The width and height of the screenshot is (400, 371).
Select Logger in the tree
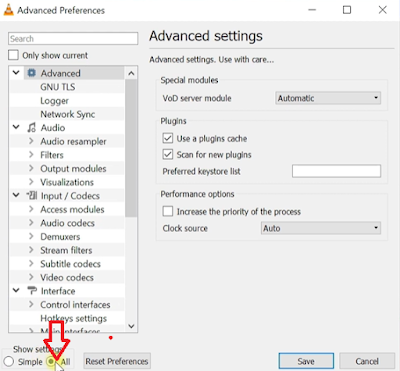click(54, 100)
